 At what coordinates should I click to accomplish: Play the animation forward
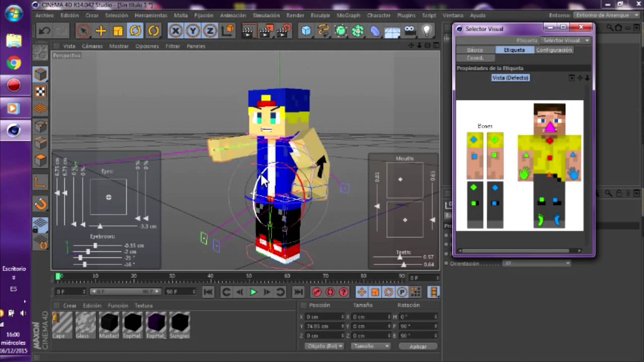click(x=253, y=292)
